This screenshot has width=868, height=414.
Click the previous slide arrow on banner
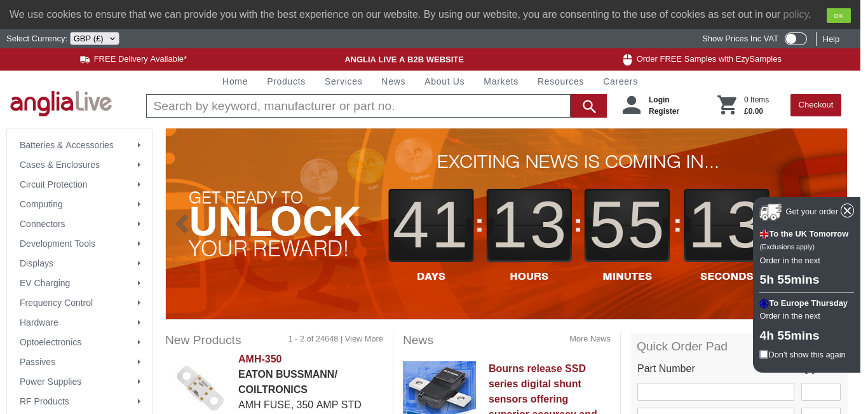tap(182, 224)
